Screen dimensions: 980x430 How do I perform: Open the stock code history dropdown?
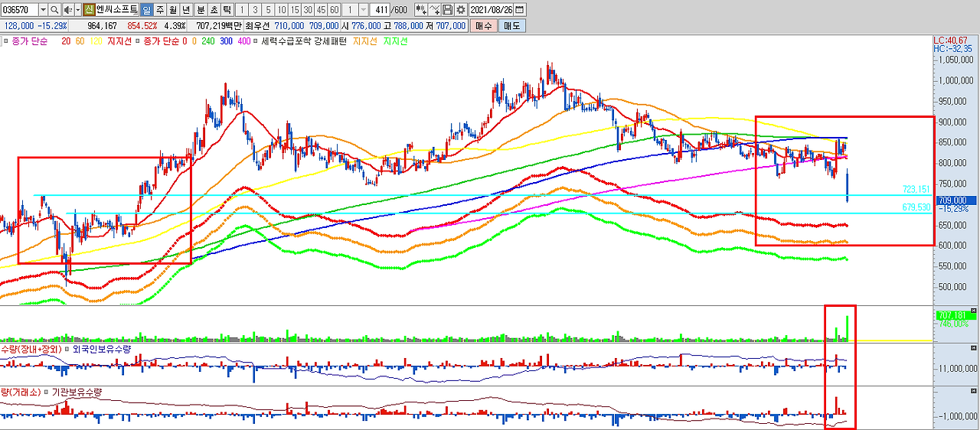pyautogui.click(x=43, y=10)
